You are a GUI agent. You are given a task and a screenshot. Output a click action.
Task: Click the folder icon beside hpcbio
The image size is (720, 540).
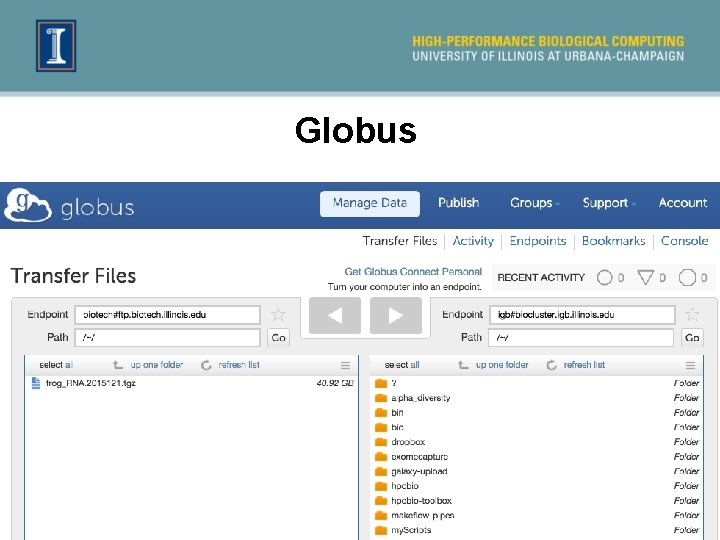click(381, 486)
